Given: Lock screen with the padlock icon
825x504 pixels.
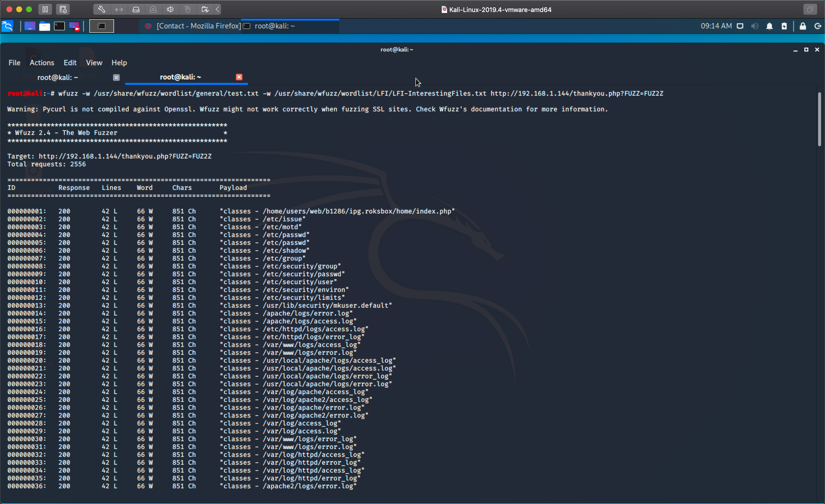Looking at the screenshot, I should tap(803, 26).
